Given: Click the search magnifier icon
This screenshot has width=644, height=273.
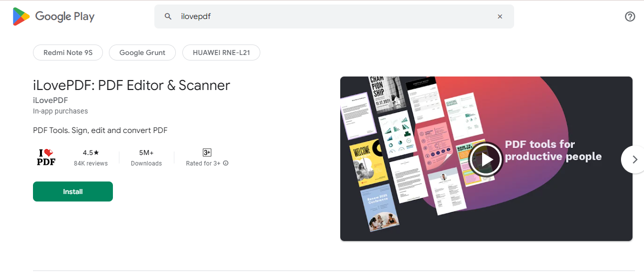Looking at the screenshot, I should click(168, 16).
